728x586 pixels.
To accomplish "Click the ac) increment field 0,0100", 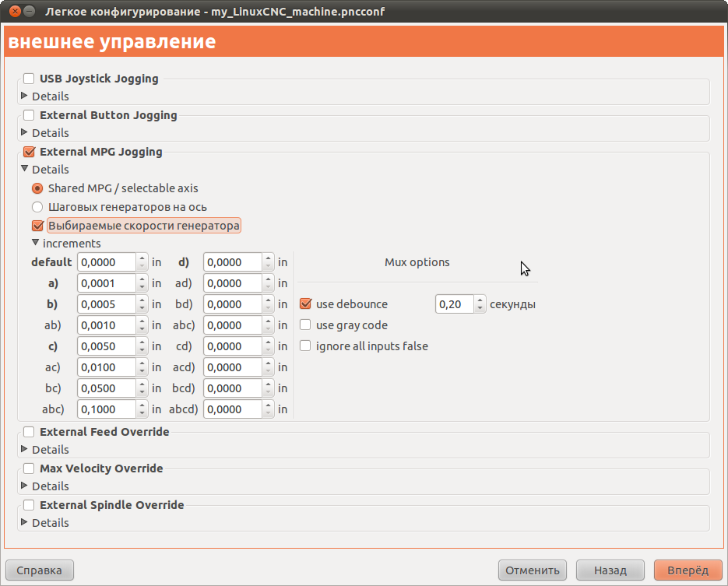I will tap(107, 367).
